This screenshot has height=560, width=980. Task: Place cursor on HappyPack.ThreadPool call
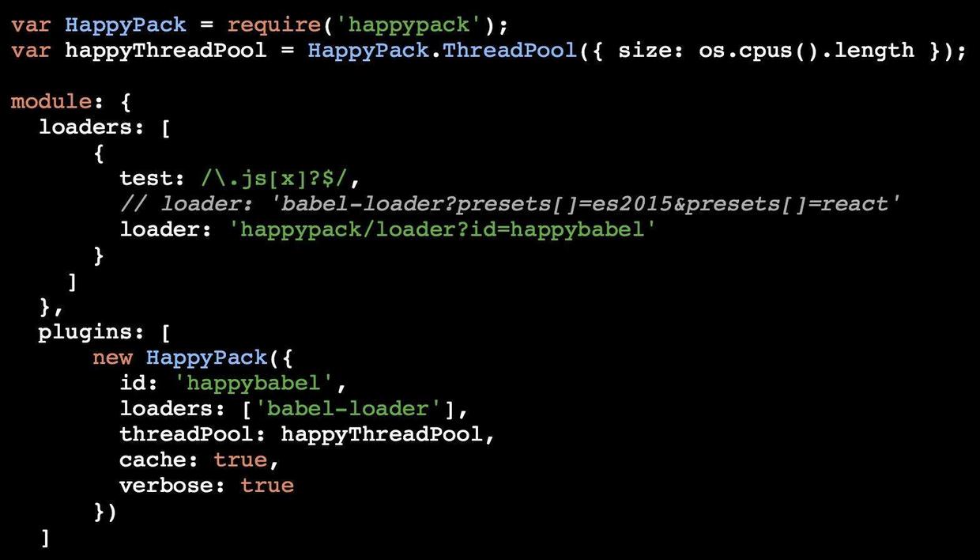[x=442, y=51]
